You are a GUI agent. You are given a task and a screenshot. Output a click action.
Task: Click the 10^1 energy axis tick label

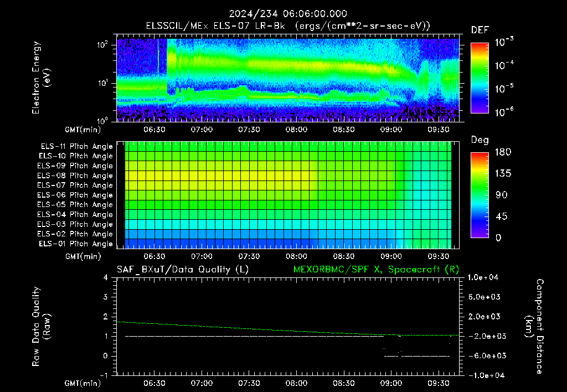point(102,83)
